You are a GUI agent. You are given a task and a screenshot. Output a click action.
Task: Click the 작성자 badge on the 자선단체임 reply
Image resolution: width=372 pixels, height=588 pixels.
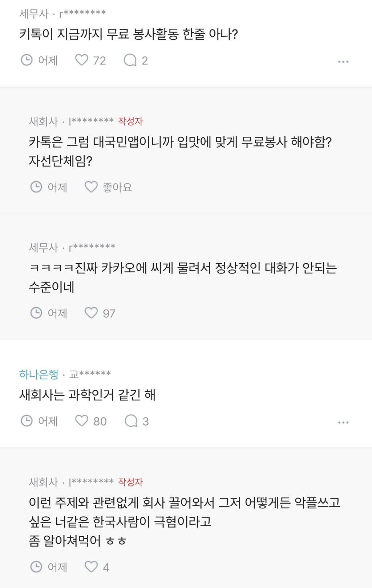click(x=130, y=121)
